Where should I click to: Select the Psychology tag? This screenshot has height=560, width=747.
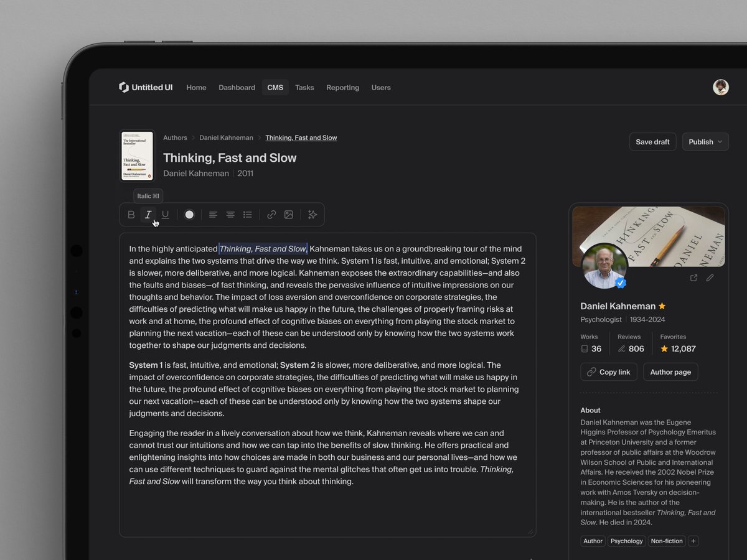tap(626, 541)
